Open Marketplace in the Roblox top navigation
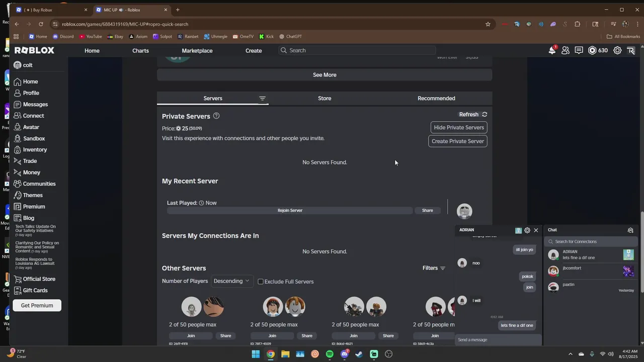 point(197,50)
